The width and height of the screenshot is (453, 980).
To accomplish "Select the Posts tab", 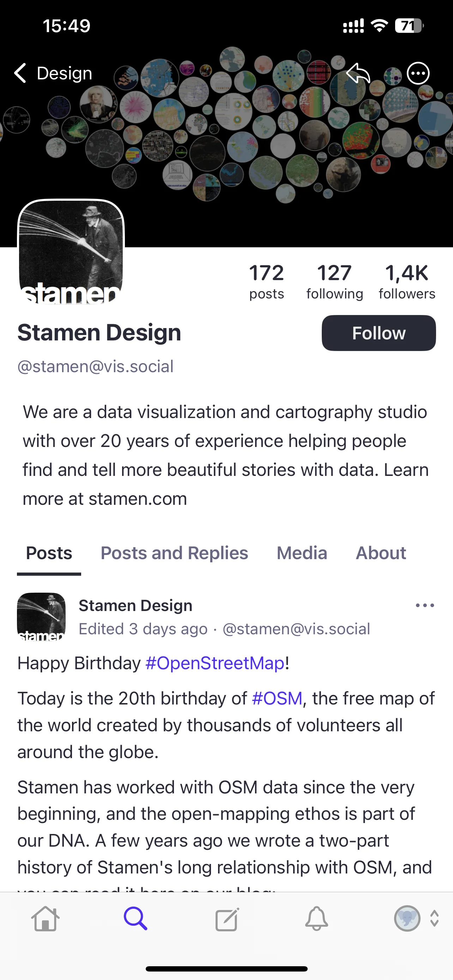I will pos(49,553).
